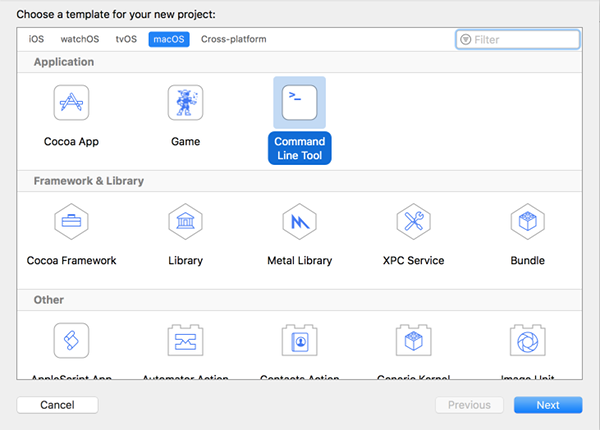
Task: Select the XPC Service template icon
Action: (x=413, y=222)
